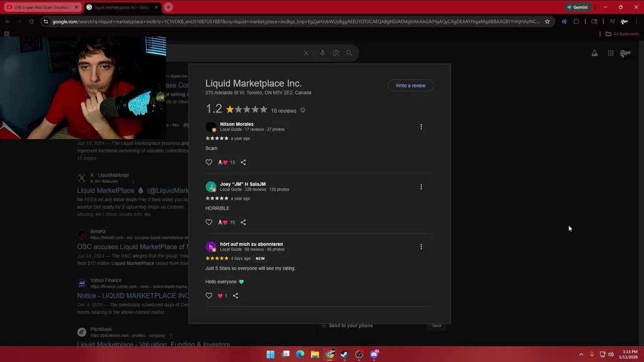Like the hört auf mich zu abonnieren review
The height and width of the screenshot is (362, 644).
[x=209, y=296]
